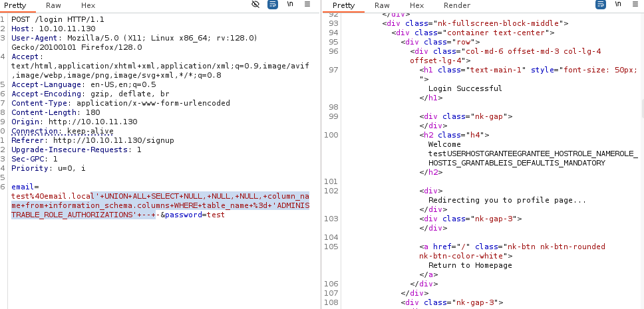Viewport: 644px width, 309px height.
Task: Click 'Return to Homepage' text in response
Action: [470, 265]
